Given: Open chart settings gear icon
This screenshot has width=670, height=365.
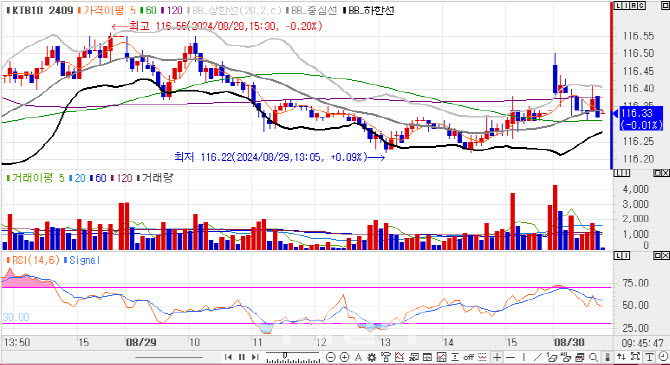Looking at the screenshot, I should 371,357.
